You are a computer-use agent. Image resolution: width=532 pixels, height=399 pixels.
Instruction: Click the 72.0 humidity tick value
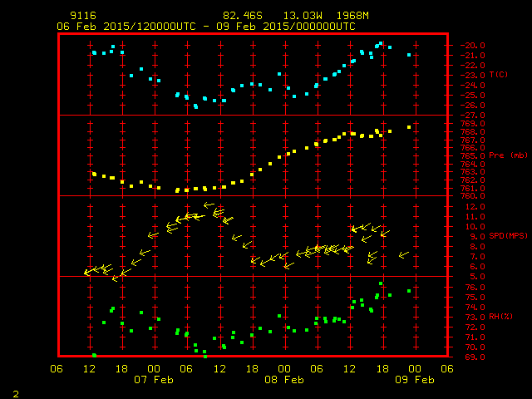(475, 328)
